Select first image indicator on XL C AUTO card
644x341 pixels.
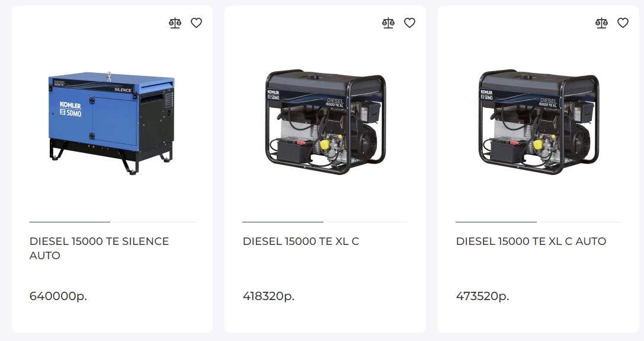pos(496,222)
